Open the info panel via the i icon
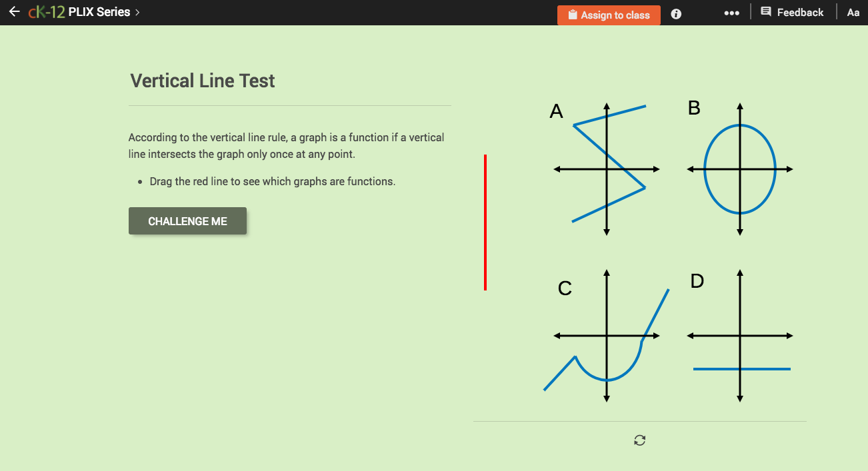 (x=675, y=13)
